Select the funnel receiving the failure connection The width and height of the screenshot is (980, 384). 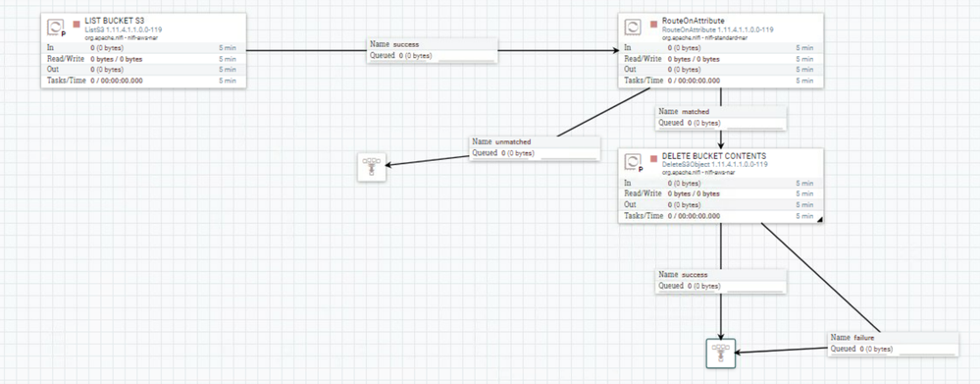(721, 354)
